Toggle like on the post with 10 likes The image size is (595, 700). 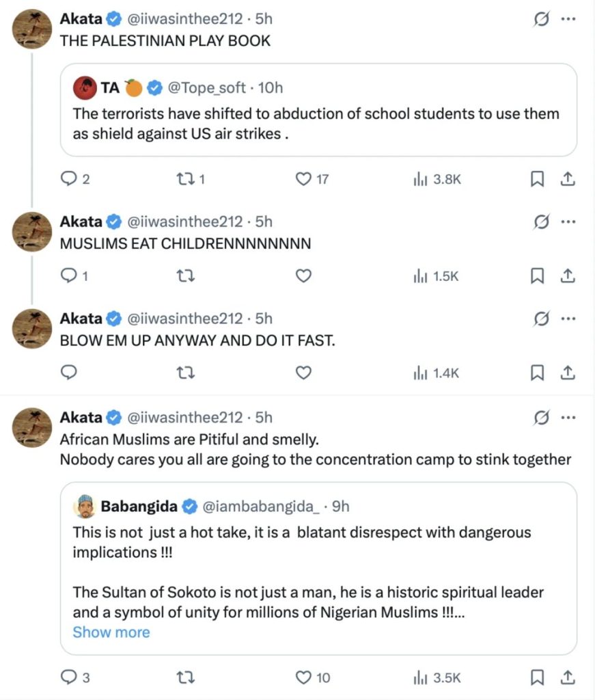coord(303,677)
